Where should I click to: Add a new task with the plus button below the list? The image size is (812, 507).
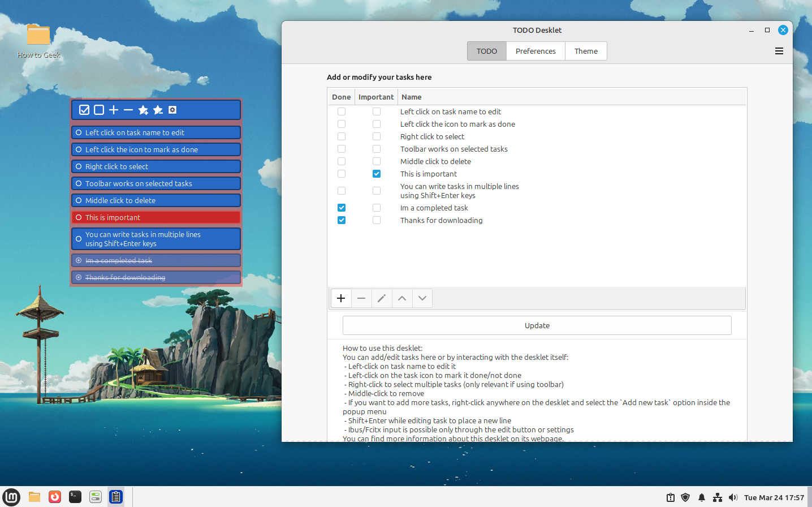pos(341,298)
